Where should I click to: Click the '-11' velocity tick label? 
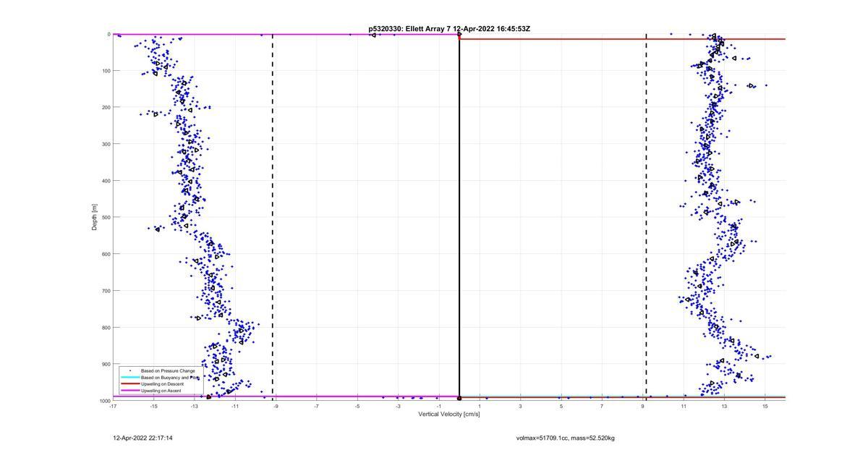point(235,407)
